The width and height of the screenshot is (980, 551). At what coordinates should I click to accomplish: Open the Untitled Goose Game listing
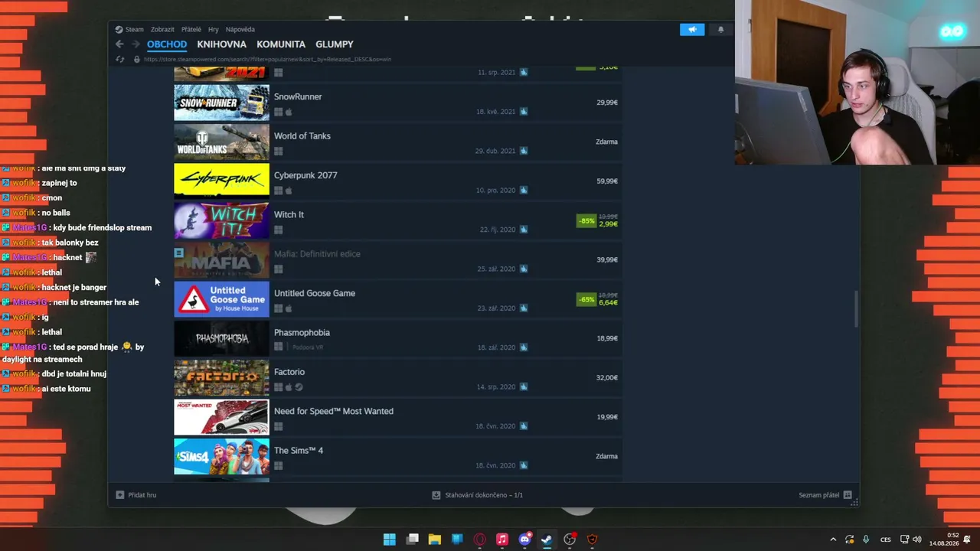pyautogui.click(x=397, y=299)
